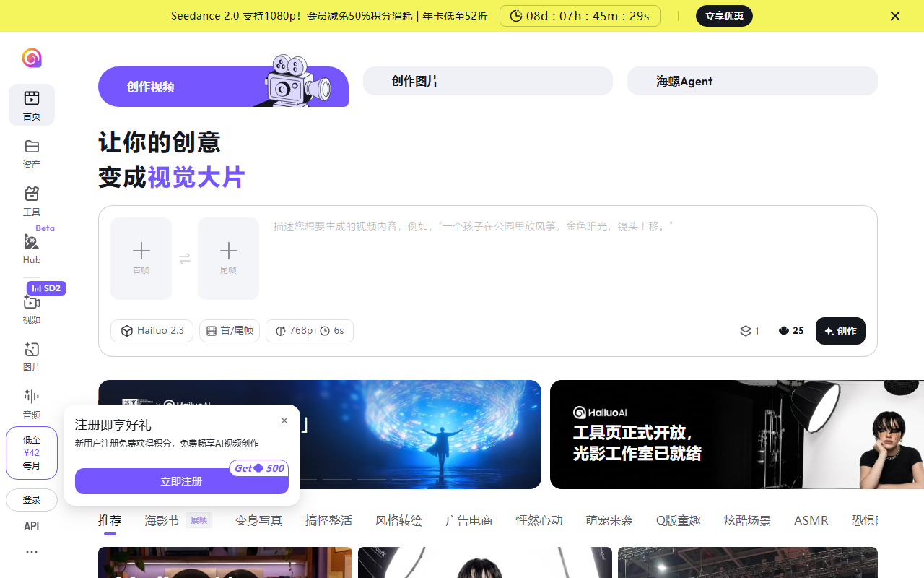Select the Q版童趣 category tab
Viewport: 924px width, 578px height.
(x=679, y=520)
